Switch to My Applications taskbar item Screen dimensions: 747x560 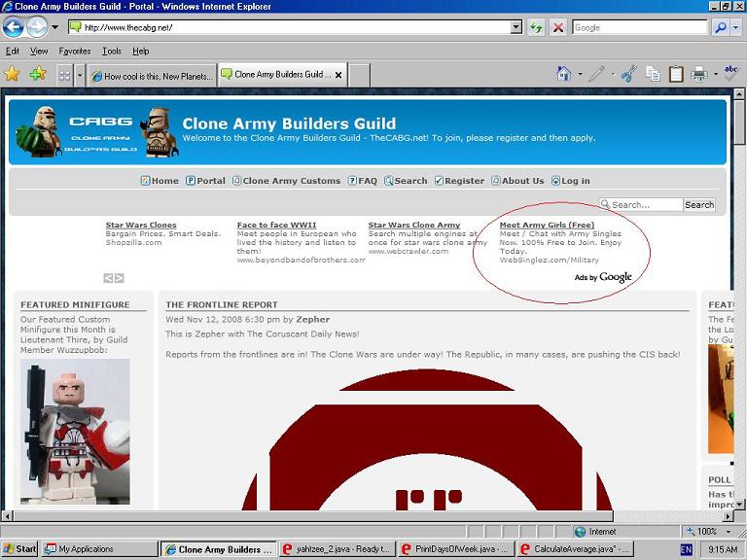(x=99, y=549)
